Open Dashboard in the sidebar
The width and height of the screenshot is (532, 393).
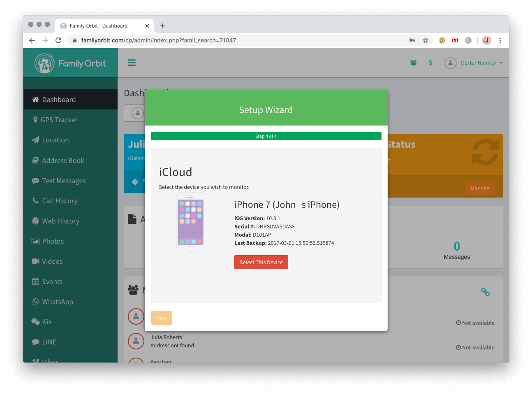(x=70, y=100)
